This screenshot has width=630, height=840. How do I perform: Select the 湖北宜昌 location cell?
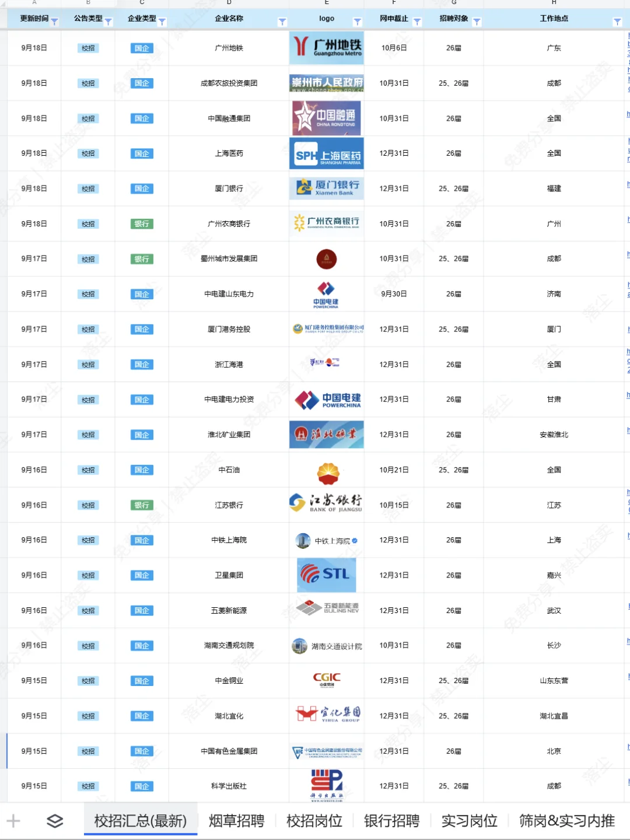[x=554, y=716]
